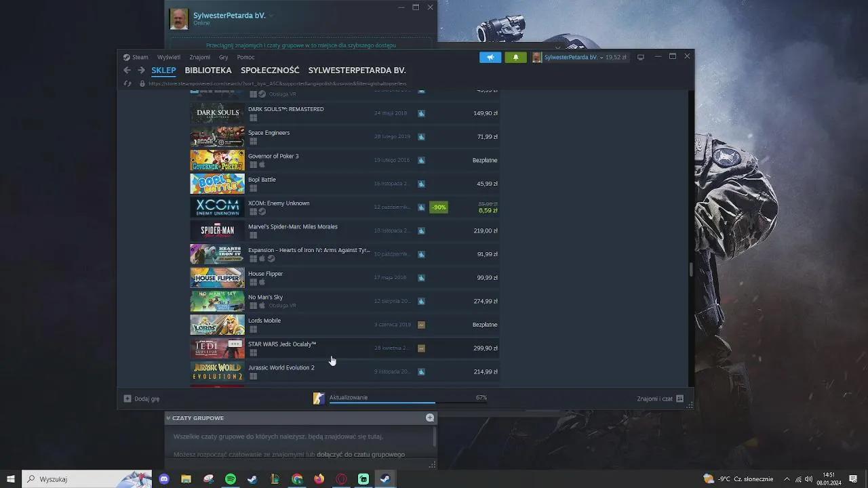The height and width of the screenshot is (488, 868).
Task: Collapse the CZATY GRUPOWE section
Action: [x=168, y=418]
